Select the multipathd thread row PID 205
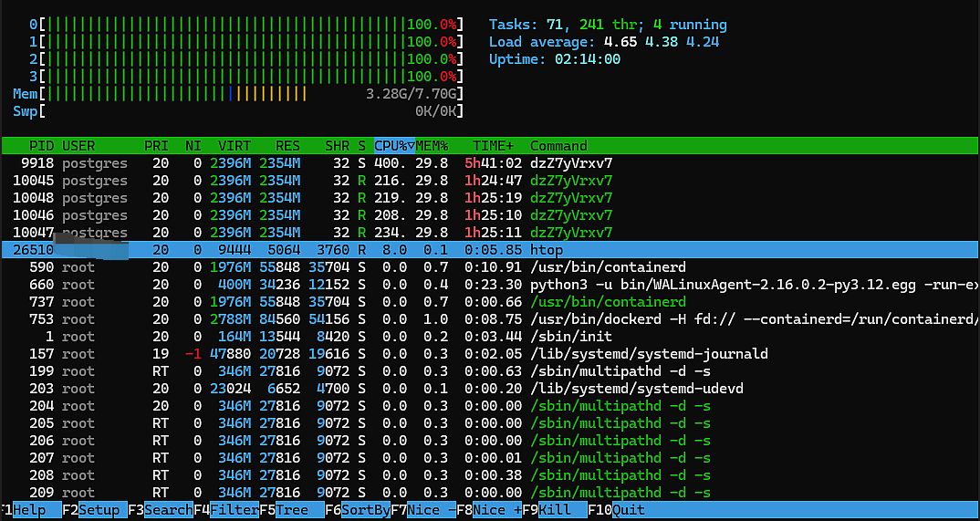Screen dimensions: 980x521 (490, 423)
